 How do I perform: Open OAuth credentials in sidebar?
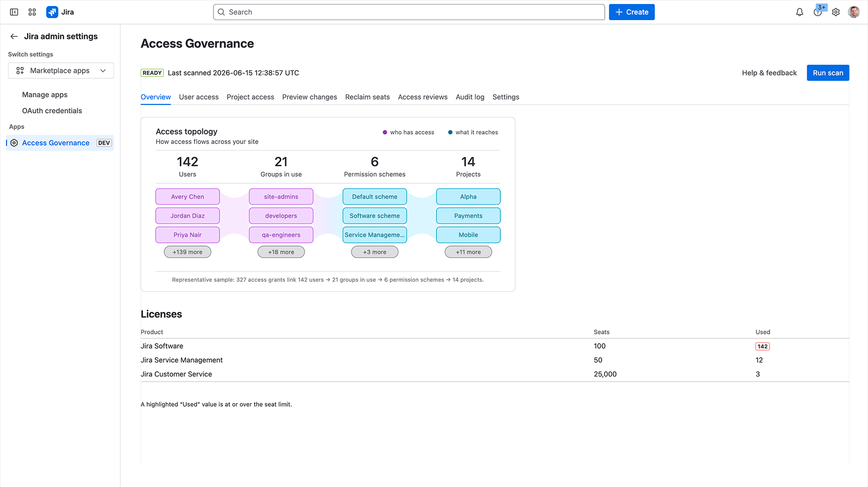pyautogui.click(x=52, y=111)
